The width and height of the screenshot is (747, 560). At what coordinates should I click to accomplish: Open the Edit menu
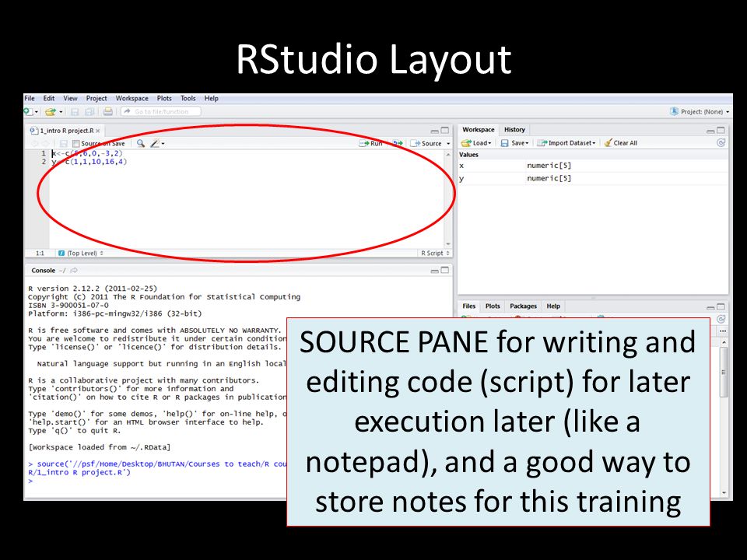(x=49, y=98)
